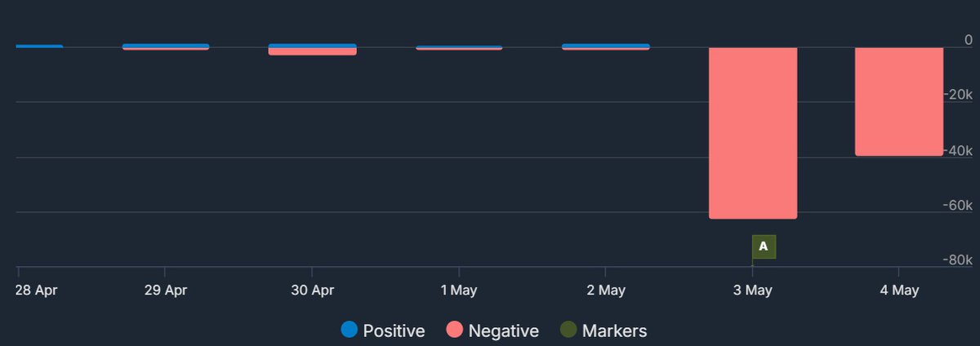Click the 30 Apr negative bar
Viewport: 980px width, 346px height.
point(312,52)
